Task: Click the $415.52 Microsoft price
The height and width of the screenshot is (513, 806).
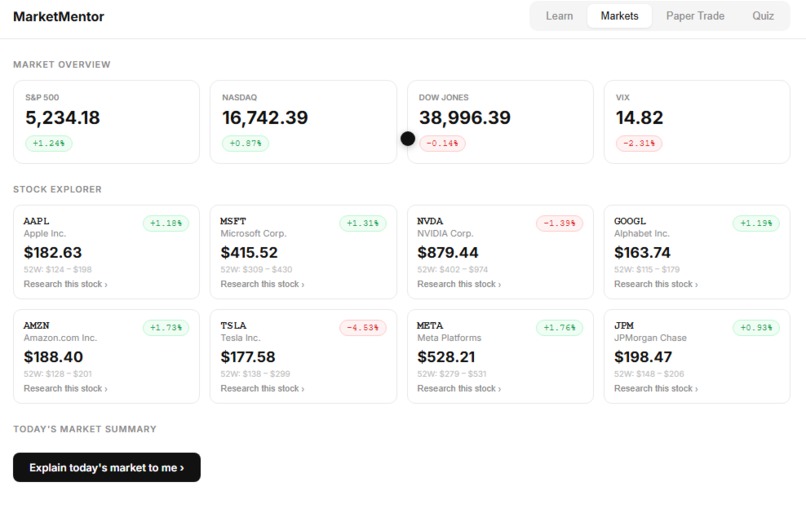Action: click(x=249, y=252)
